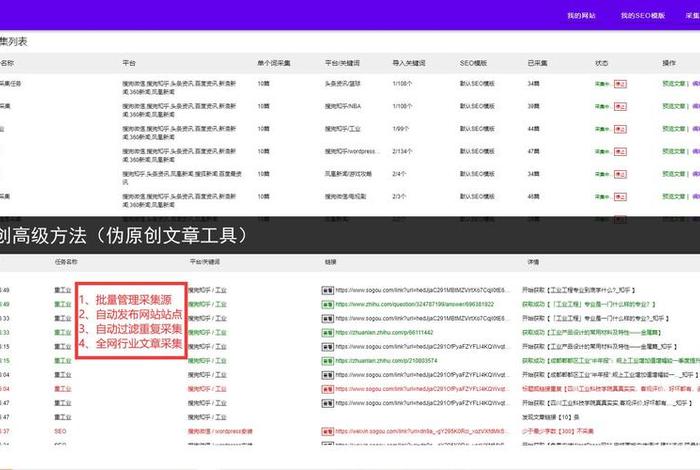The height and width of the screenshot is (470, 700).
Task: Stop the 搜狗知乎/wordpress collection task
Action: pos(620,152)
